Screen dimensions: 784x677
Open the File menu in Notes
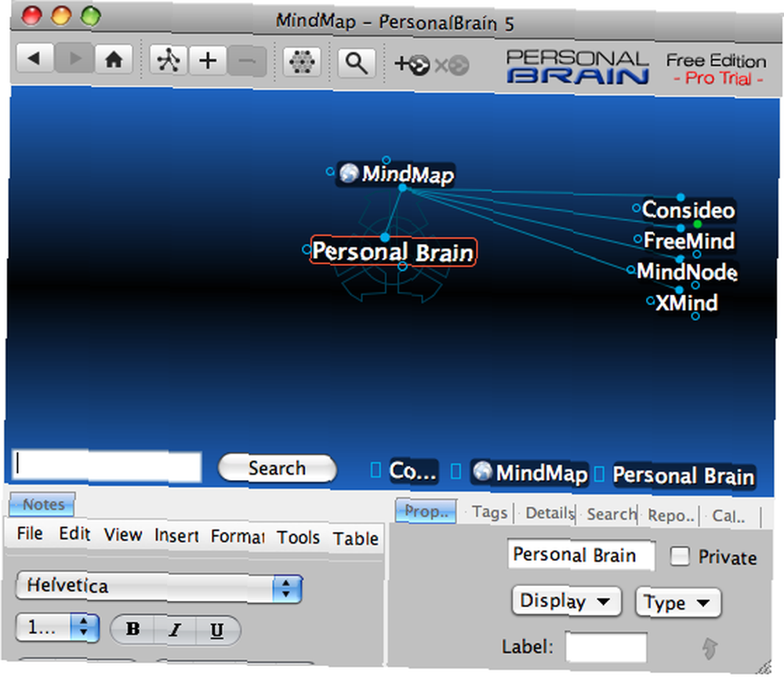point(30,533)
